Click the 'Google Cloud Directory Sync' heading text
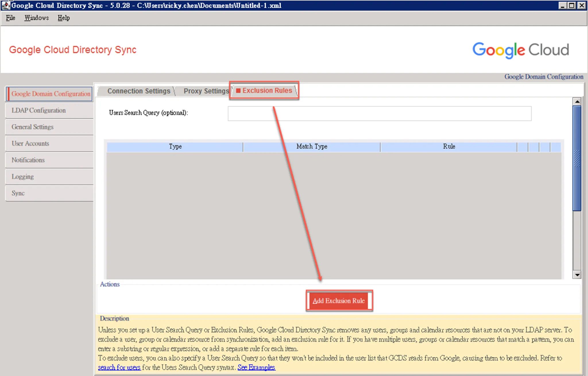The width and height of the screenshot is (588, 376). click(73, 50)
